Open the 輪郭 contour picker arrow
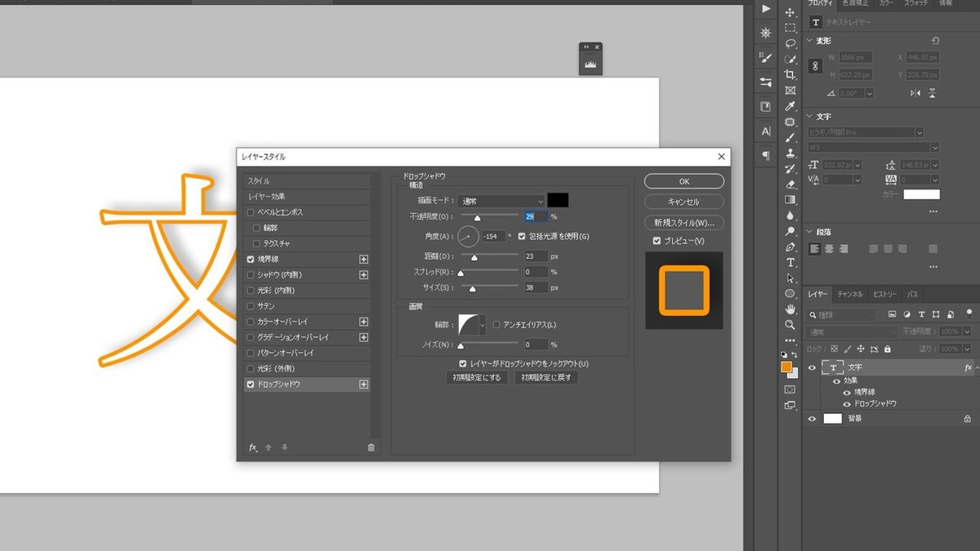Image resolution: width=980 pixels, height=551 pixels. point(482,325)
